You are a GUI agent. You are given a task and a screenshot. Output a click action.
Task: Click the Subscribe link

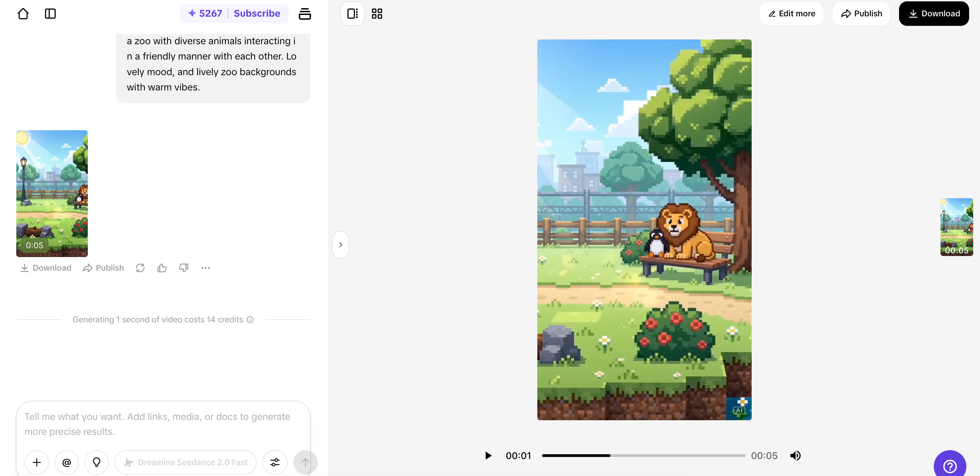pyautogui.click(x=257, y=14)
